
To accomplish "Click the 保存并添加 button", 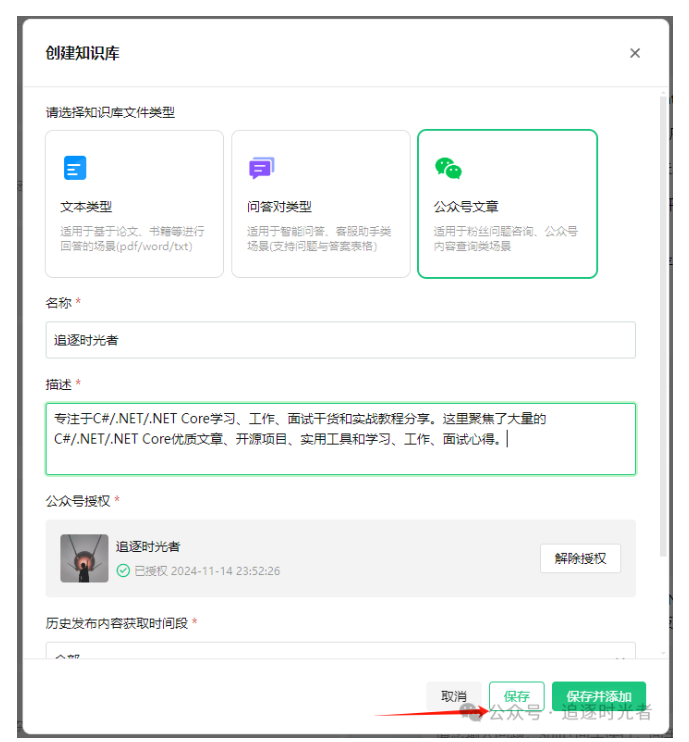I will tap(599, 696).
